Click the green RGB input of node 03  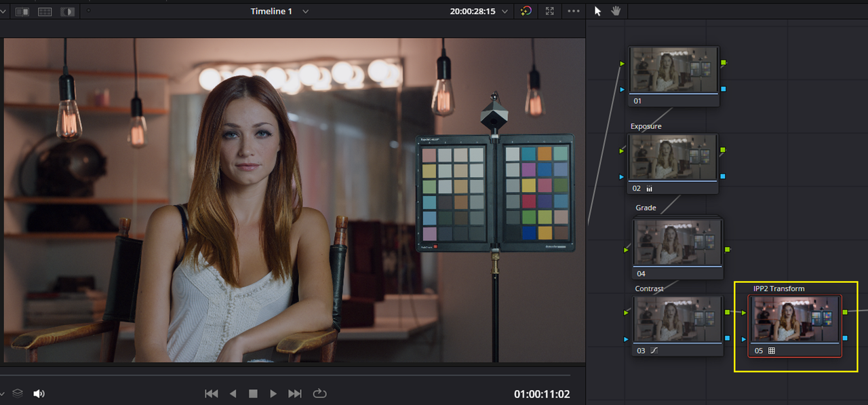pyautogui.click(x=626, y=312)
